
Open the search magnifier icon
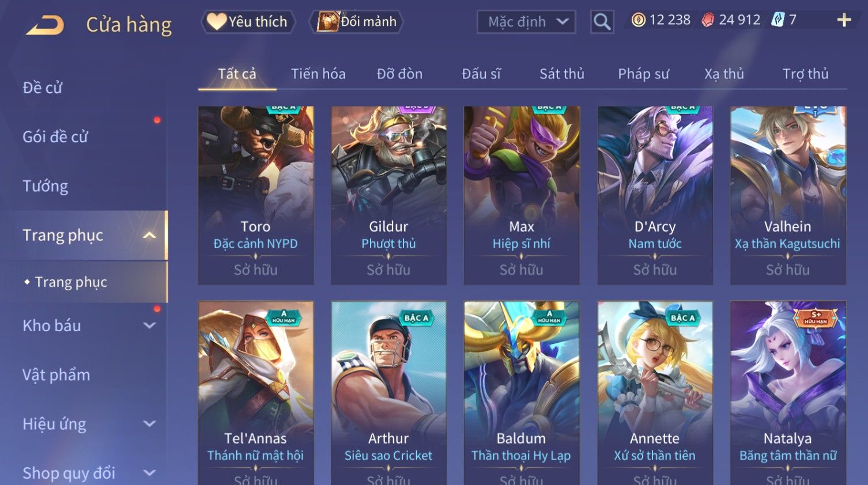click(x=602, y=22)
